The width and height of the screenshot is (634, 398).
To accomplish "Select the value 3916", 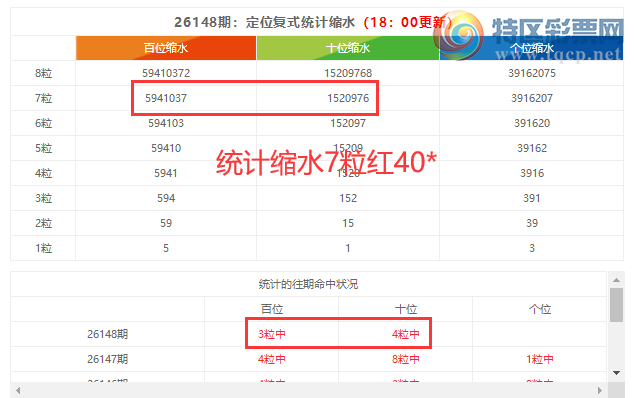I will (x=532, y=174).
